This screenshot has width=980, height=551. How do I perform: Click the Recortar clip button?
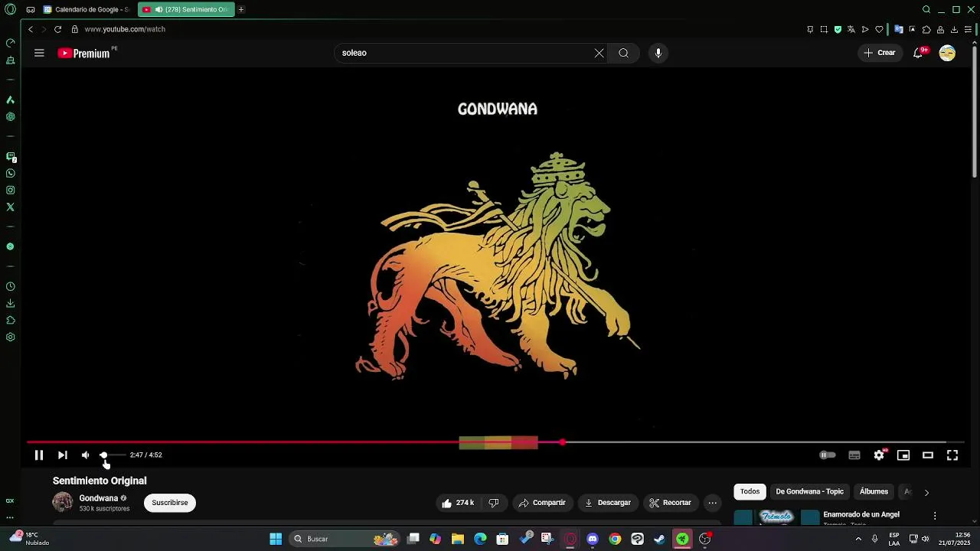(670, 503)
